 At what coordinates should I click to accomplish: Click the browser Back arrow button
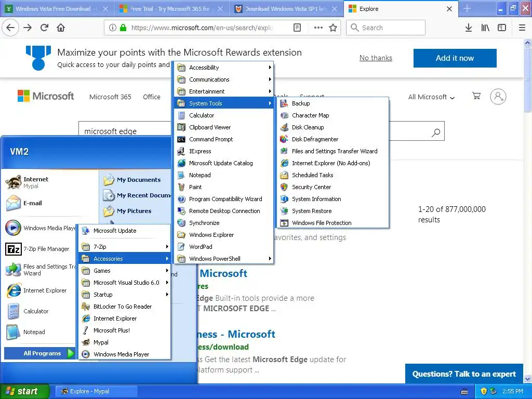click(10, 28)
